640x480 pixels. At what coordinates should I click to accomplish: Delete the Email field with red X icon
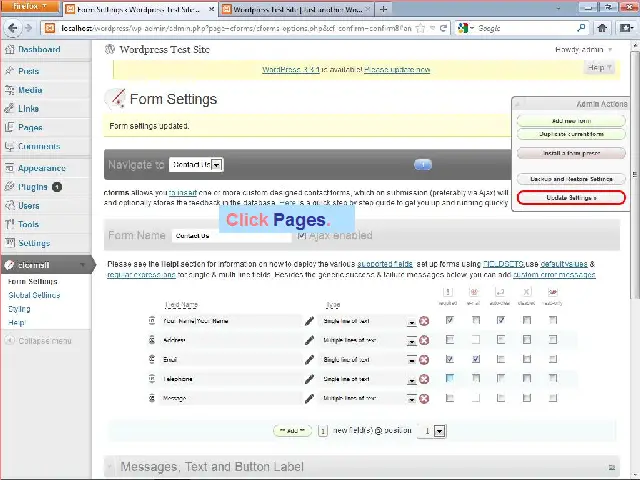click(x=424, y=359)
